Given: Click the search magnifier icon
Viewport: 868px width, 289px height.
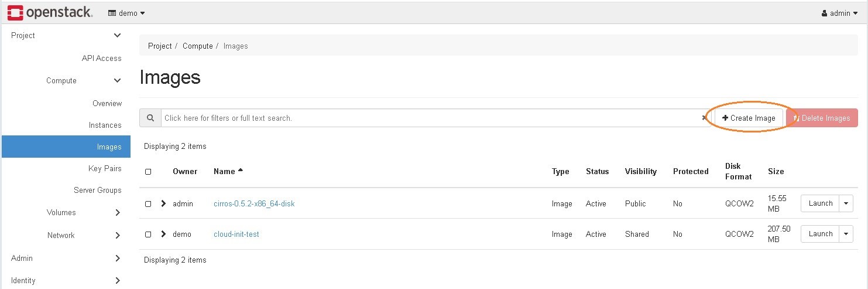Looking at the screenshot, I should [150, 118].
